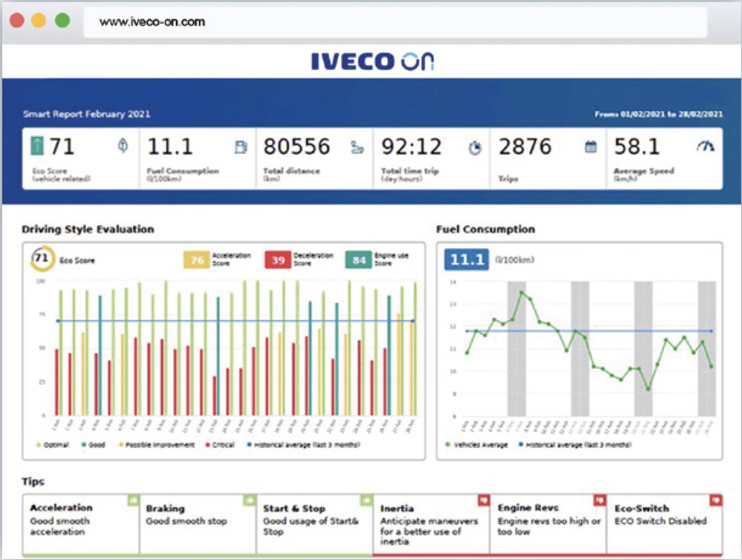Click the blue historical average line in bar chart
This screenshot has width=742, height=560.
click(235, 321)
